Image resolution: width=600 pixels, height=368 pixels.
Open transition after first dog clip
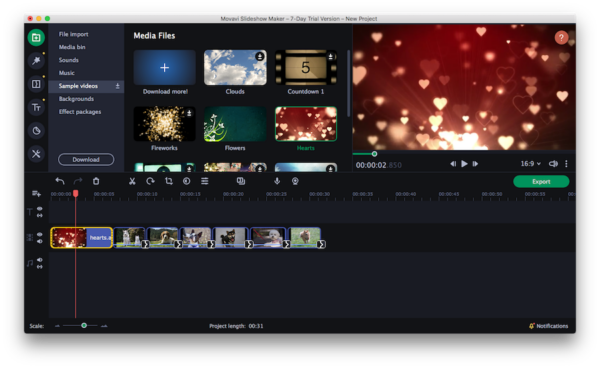pos(145,244)
